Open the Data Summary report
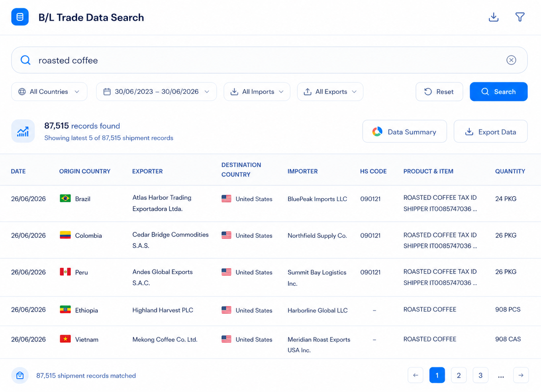This screenshot has height=392, width=541. point(405,131)
